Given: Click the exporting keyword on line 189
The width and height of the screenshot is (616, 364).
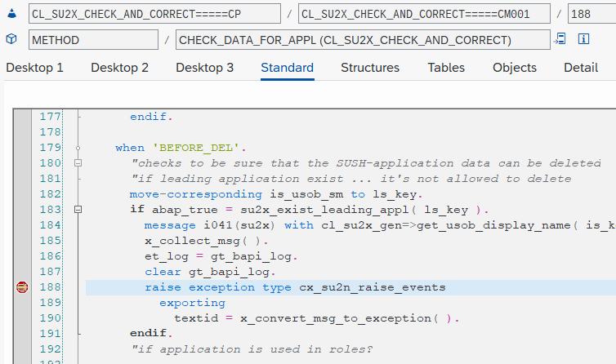Looking at the screenshot, I should click(192, 303).
